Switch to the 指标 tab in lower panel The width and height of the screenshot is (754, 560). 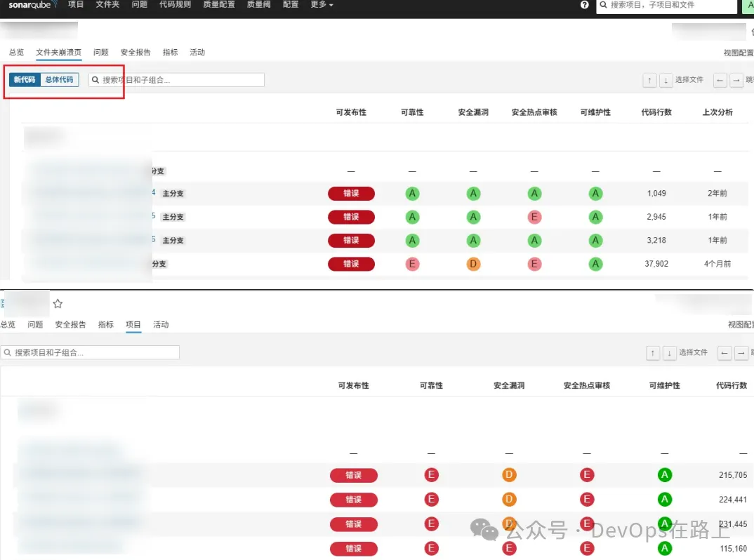click(x=106, y=325)
